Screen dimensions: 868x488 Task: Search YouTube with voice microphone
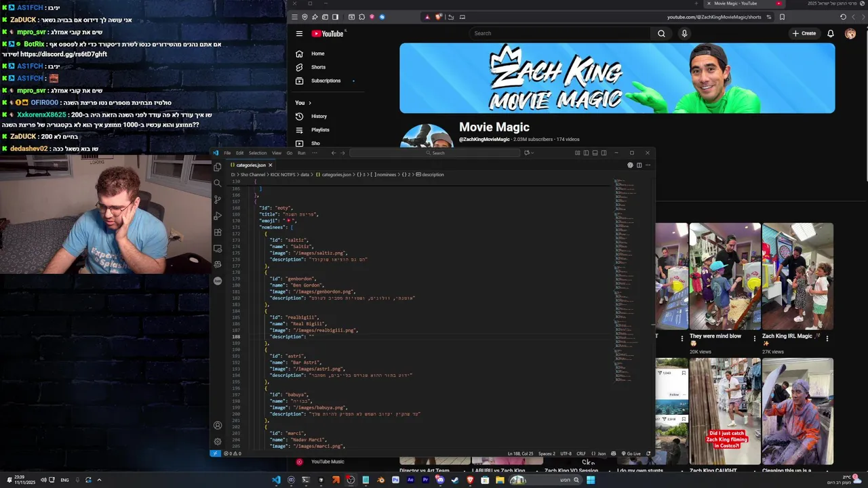pos(684,33)
